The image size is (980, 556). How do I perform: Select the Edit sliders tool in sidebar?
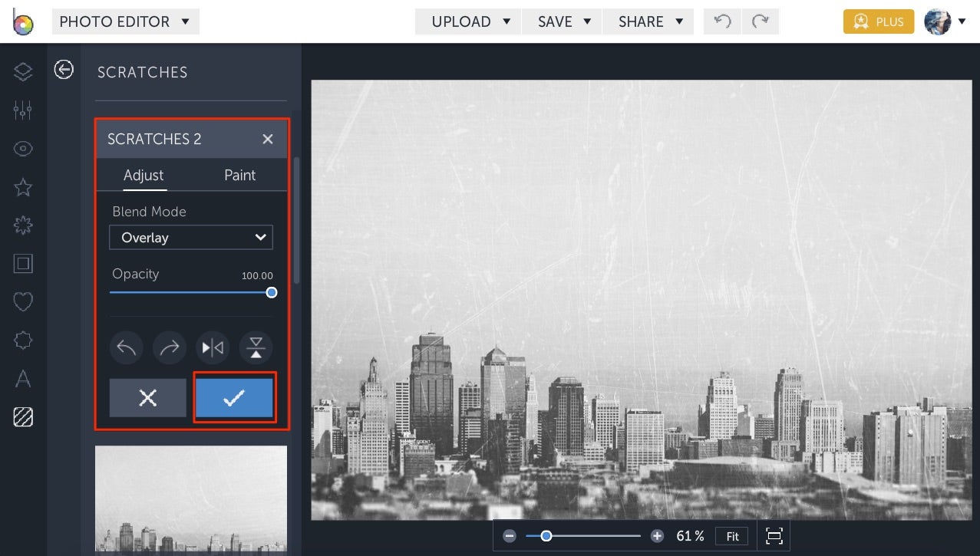(x=22, y=110)
